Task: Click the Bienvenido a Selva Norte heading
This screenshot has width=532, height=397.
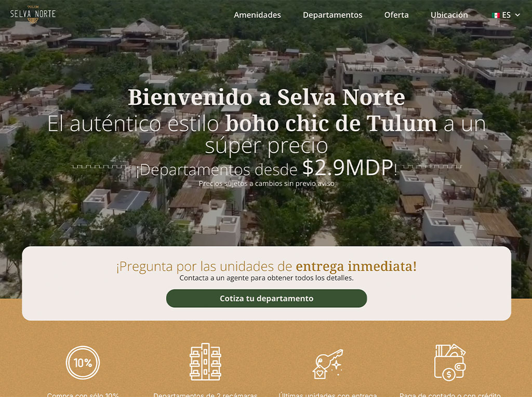Action: tap(267, 97)
